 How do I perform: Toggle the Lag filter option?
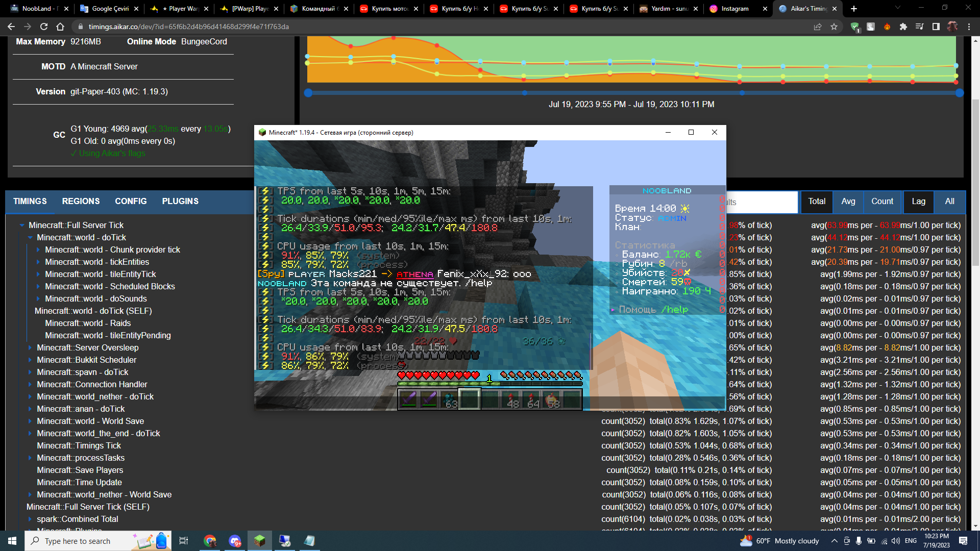point(919,202)
